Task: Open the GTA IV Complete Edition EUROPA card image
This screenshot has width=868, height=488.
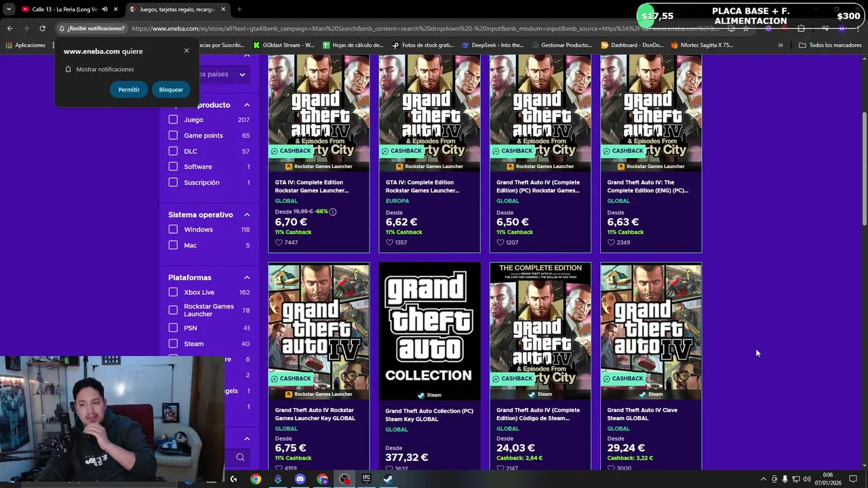Action: pos(429,113)
